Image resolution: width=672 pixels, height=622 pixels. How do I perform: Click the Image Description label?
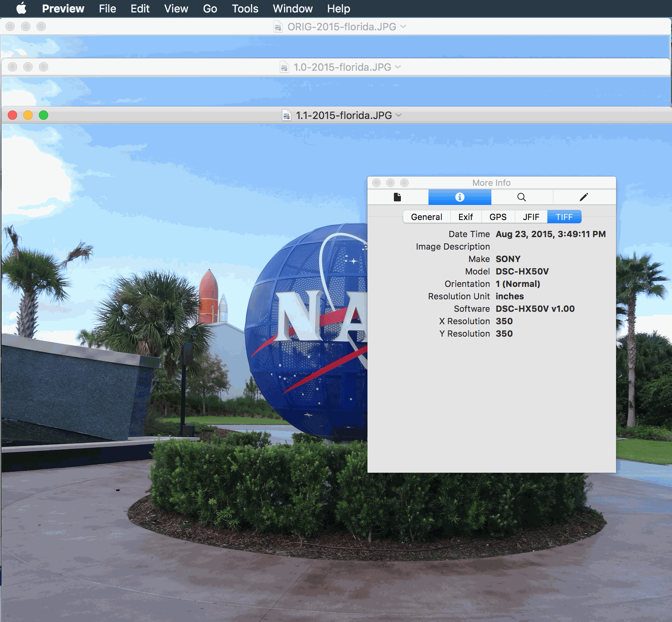pyautogui.click(x=453, y=246)
